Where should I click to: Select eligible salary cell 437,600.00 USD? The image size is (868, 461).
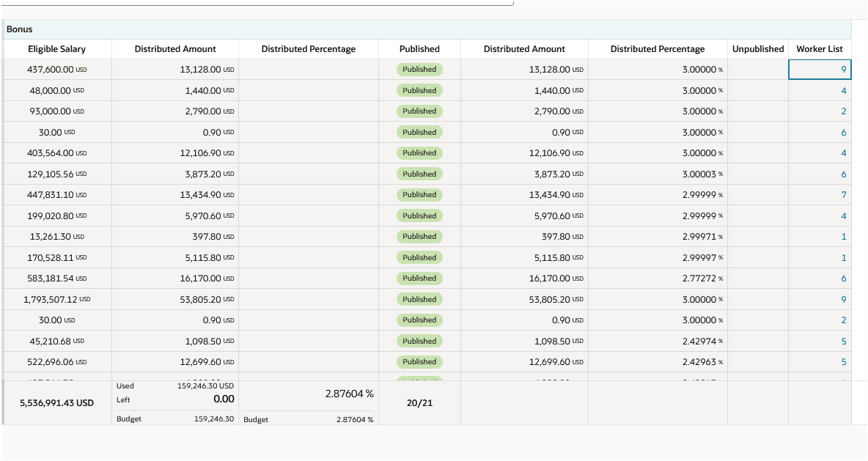(57, 70)
